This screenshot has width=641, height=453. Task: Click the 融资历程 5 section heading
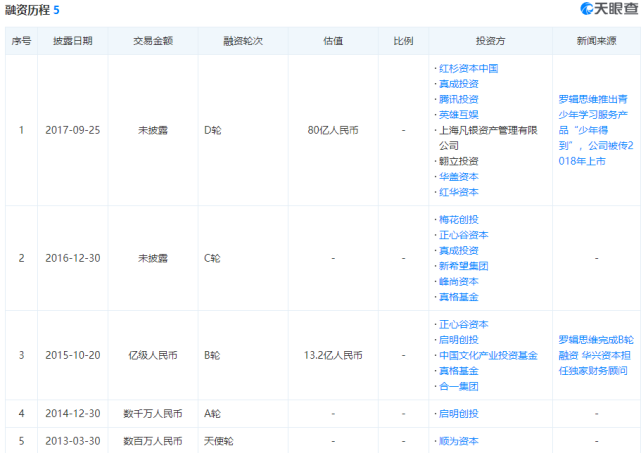pos(32,9)
